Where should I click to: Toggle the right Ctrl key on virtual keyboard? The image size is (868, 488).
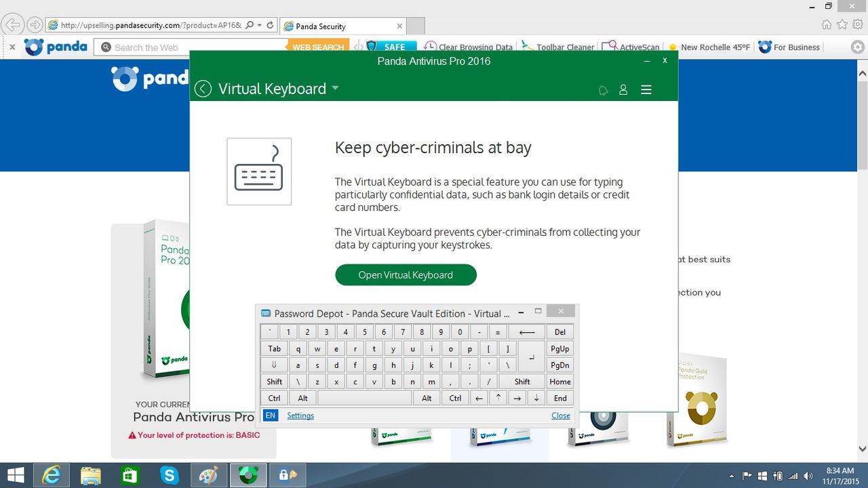(x=455, y=398)
